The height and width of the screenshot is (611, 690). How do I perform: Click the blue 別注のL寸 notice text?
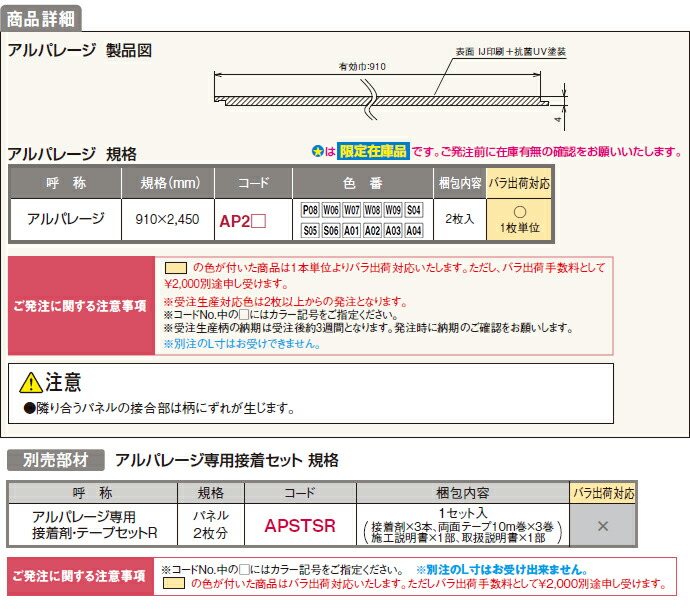(241, 343)
